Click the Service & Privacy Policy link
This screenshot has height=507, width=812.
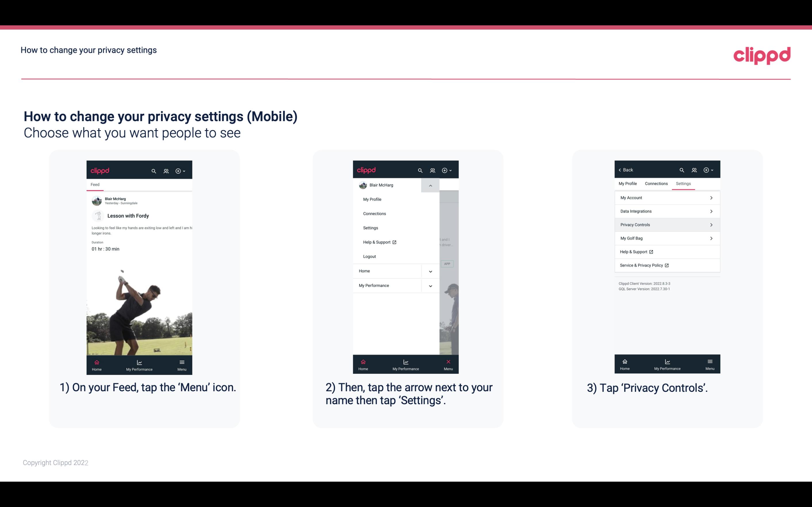pyautogui.click(x=643, y=265)
